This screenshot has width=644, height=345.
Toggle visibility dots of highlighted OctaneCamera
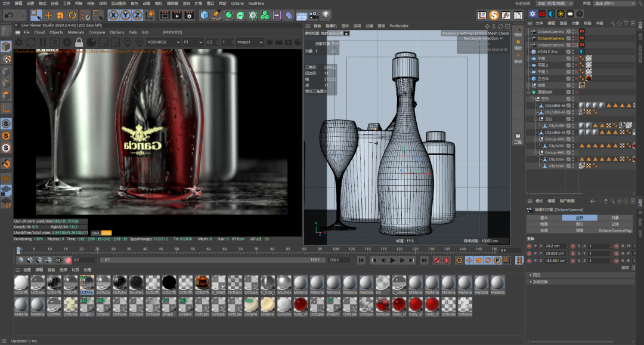click(573, 38)
